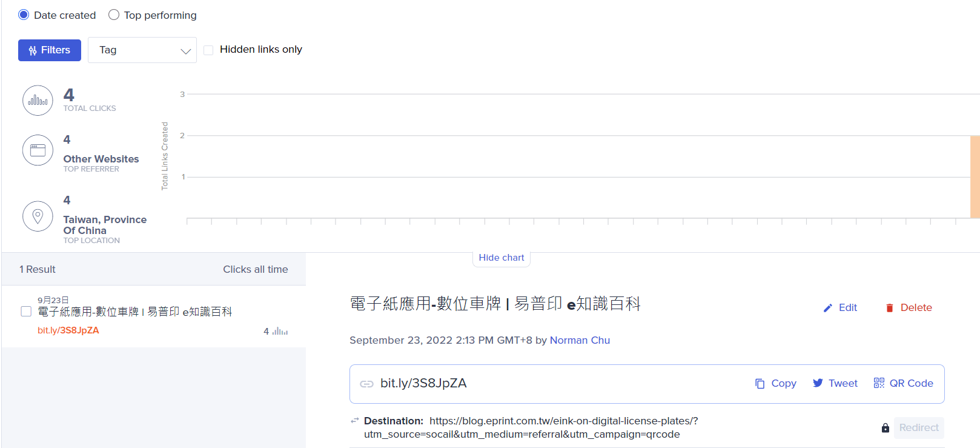Image resolution: width=980 pixels, height=448 pixels.
Task: Open the QR Code icon
Action: point(879,383)
